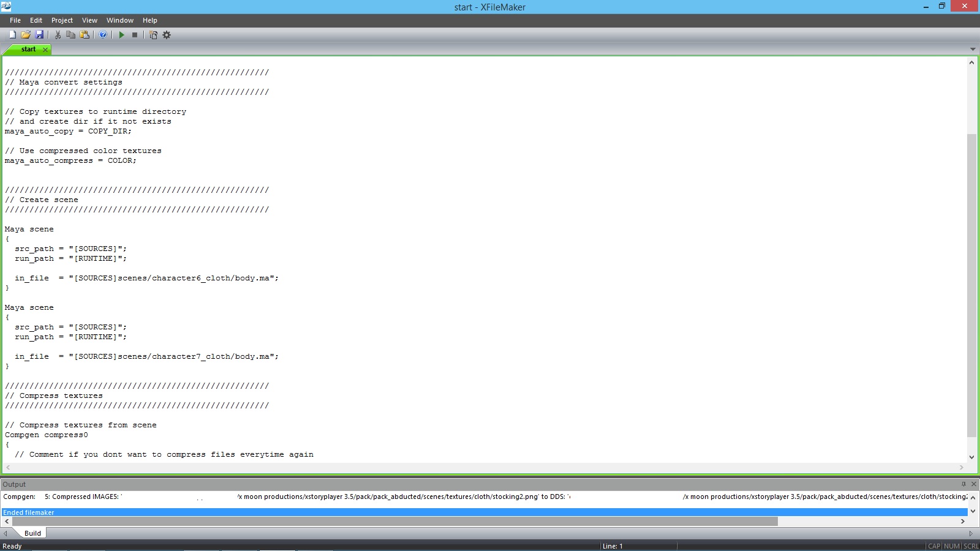Click editor vertical scrollbar down arrow
Screen dimensions: 980x551
click(972, 457)
